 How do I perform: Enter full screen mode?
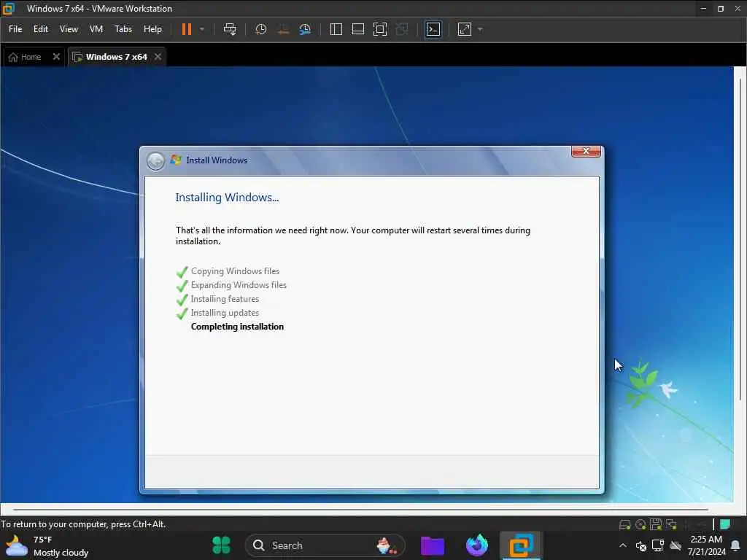coord(379,29)
